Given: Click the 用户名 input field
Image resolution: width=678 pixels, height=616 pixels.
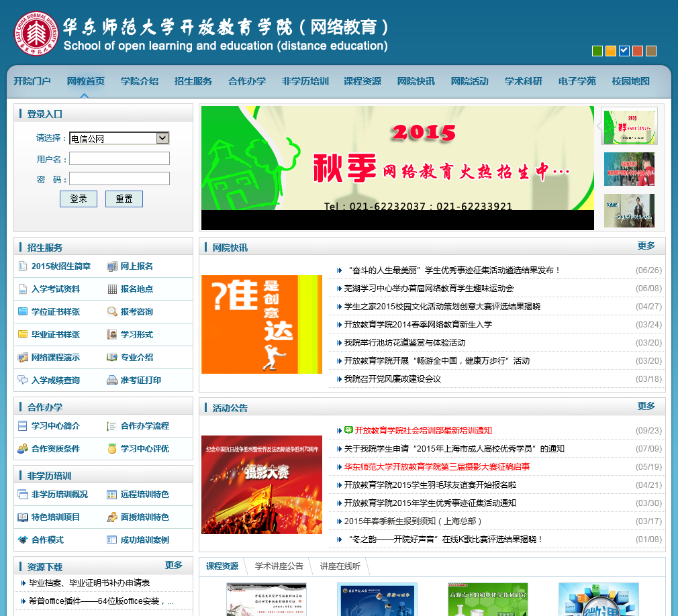Looking at the screenshot, I should (119, 158).
